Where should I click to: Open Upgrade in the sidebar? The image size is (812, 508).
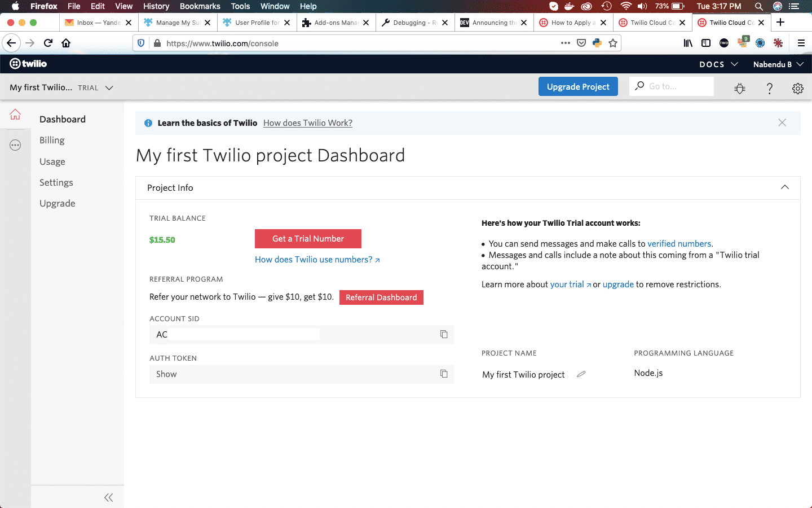tap(58, 204)
